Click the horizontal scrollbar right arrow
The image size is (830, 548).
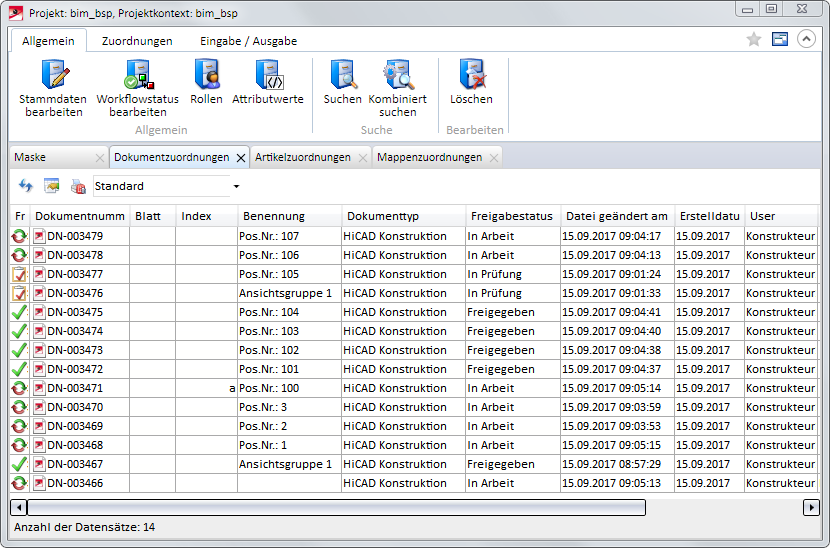click(811, 508)
